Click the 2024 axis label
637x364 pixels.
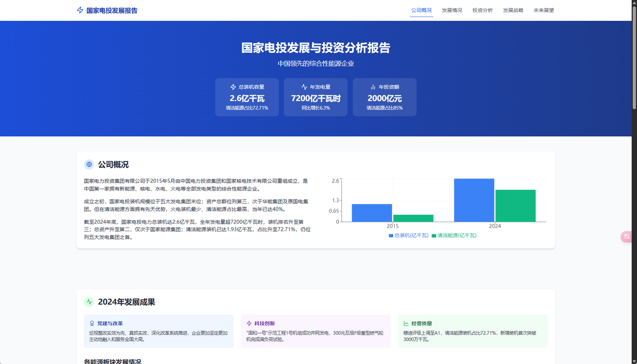click(x=495, y=226)
